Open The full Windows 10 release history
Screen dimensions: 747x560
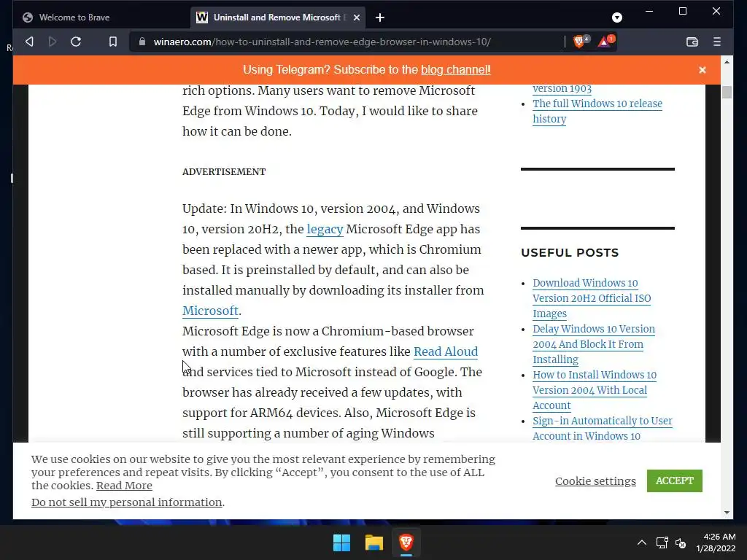pos(597,112)
